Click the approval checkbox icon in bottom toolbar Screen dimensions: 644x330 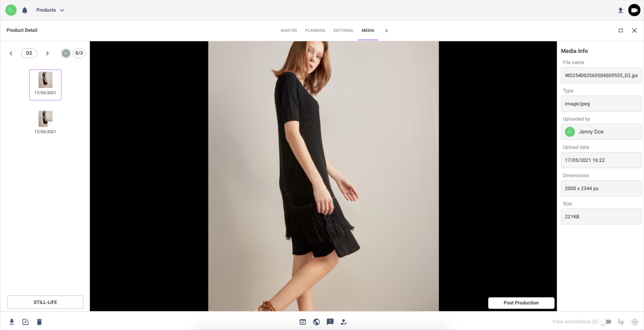pyautogui.click(x=303, y=322)
